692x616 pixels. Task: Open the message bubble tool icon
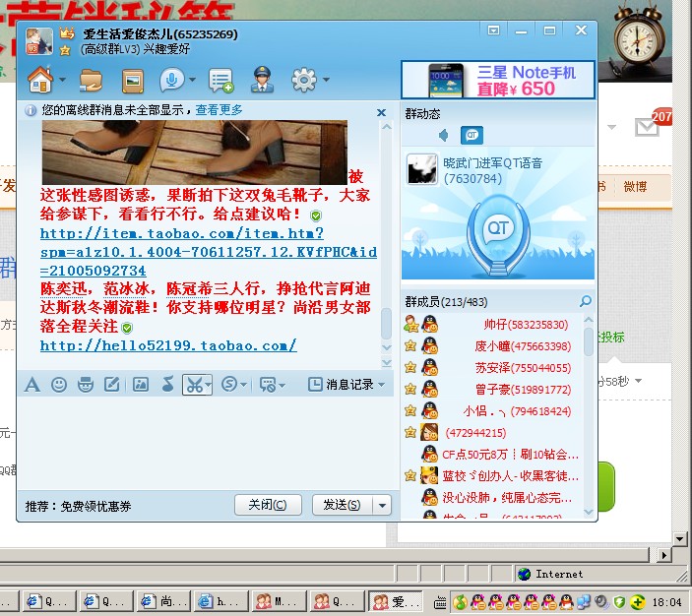point(268,385)
